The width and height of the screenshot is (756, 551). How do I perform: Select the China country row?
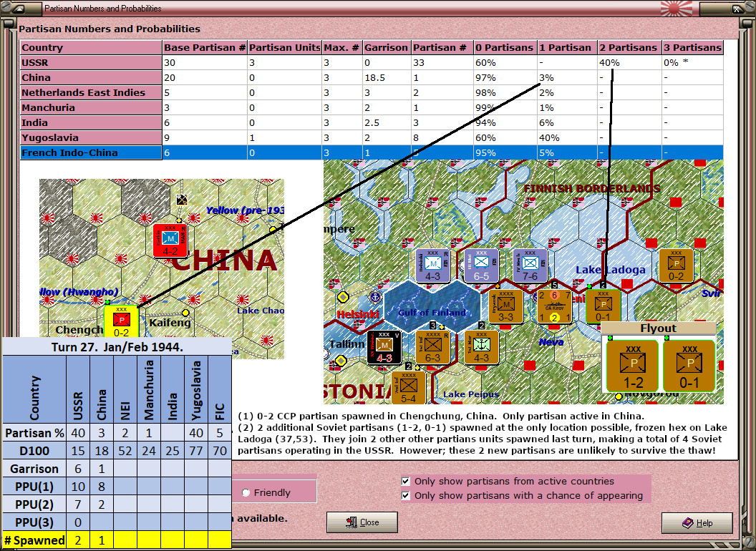click(372, 77)
